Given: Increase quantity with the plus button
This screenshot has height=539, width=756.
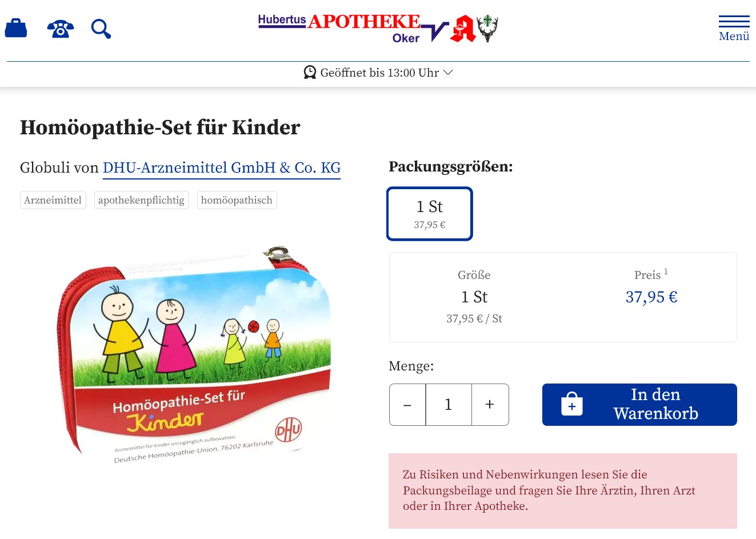Looking at the screenshot, I should click(490, 405).
